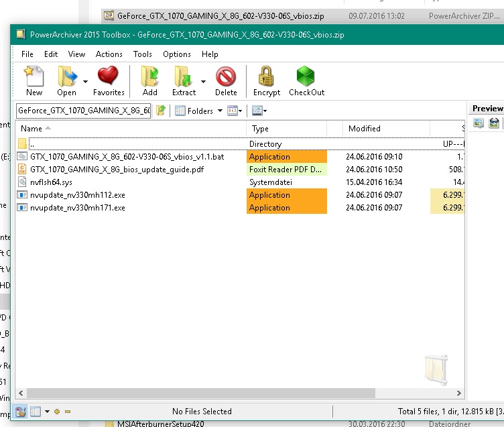This screenshot has width=504, height=427.
Task: Click left arrow of horizontal scrollbar
Action: (21, 393)
